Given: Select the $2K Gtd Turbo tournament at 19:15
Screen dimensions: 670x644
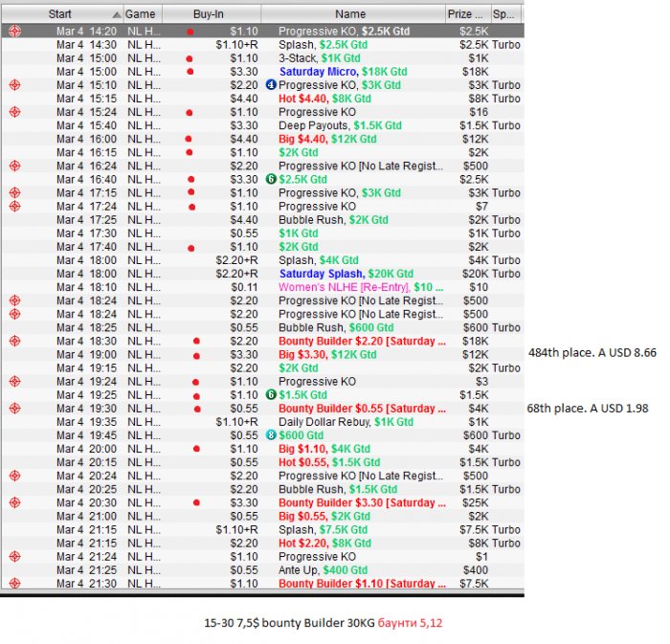Looking at the screenshot, I should [263, 368].
